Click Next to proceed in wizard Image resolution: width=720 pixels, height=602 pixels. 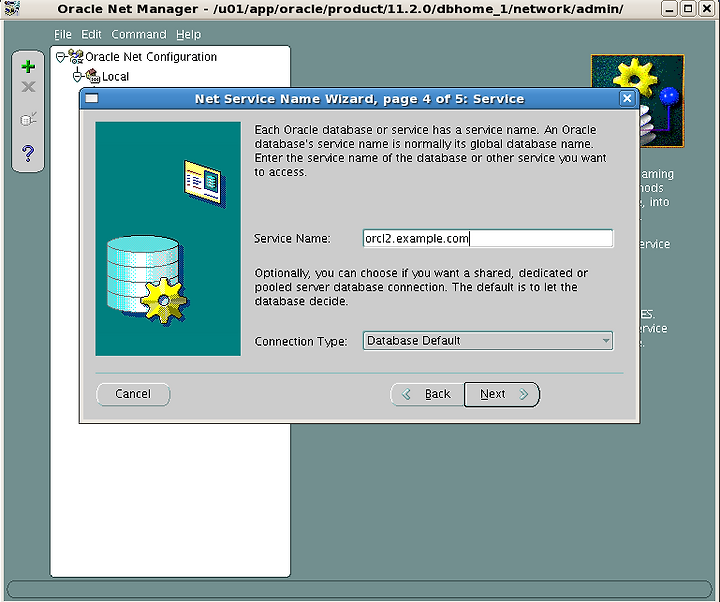point(502,394)
